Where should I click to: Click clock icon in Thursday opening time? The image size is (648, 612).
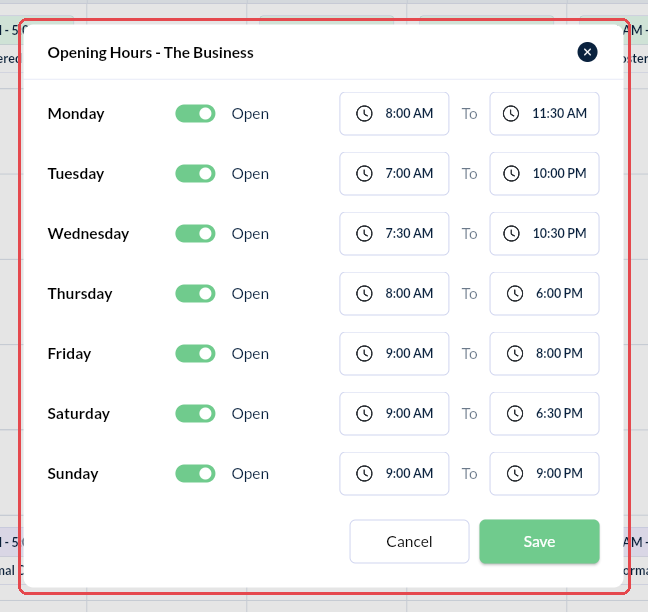pos(364,293)
